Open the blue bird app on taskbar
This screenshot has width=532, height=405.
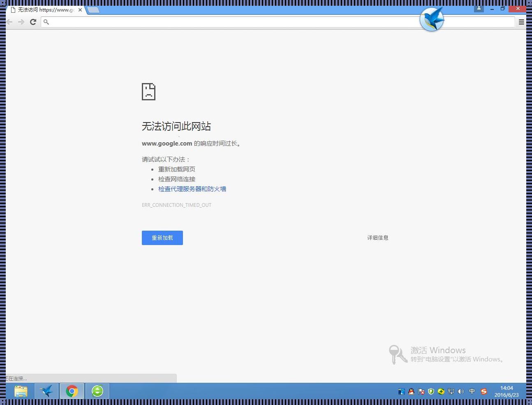tap(46, 391)
